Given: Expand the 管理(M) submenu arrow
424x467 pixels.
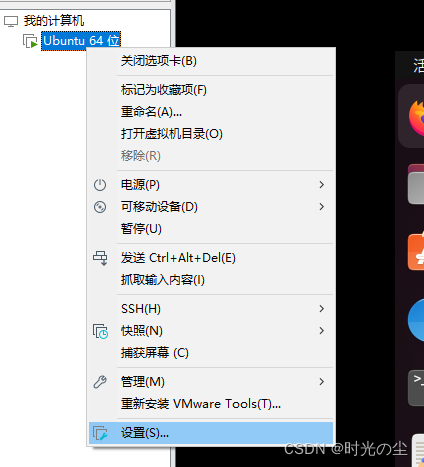Looking at the screenshot, I should pos(321,382).
